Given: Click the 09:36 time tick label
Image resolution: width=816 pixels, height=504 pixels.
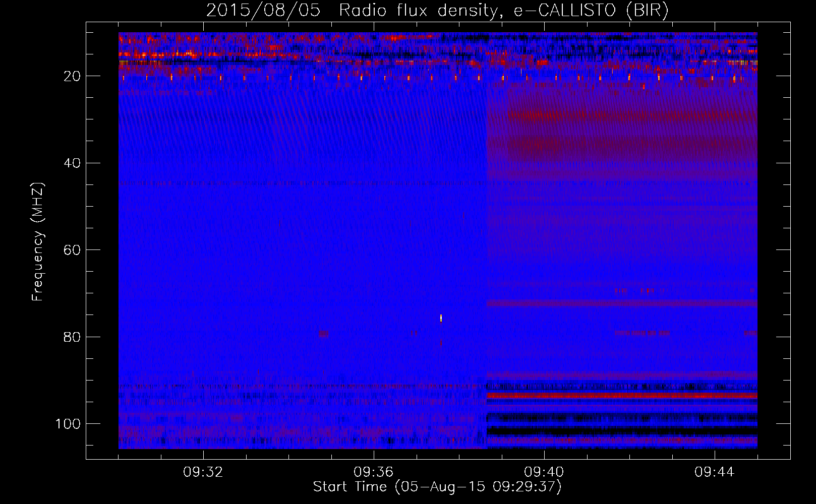Looking at the screenshot, I should [374, 472].
